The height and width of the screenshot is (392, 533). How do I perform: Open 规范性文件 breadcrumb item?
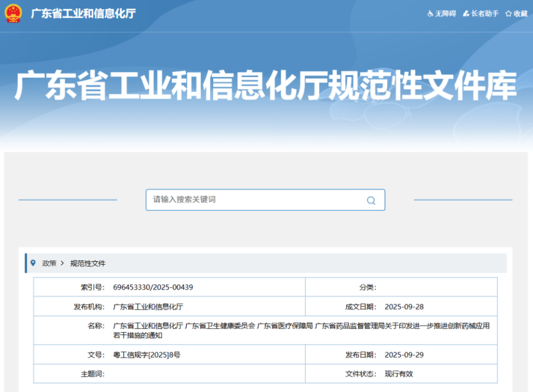coord(88,264)
